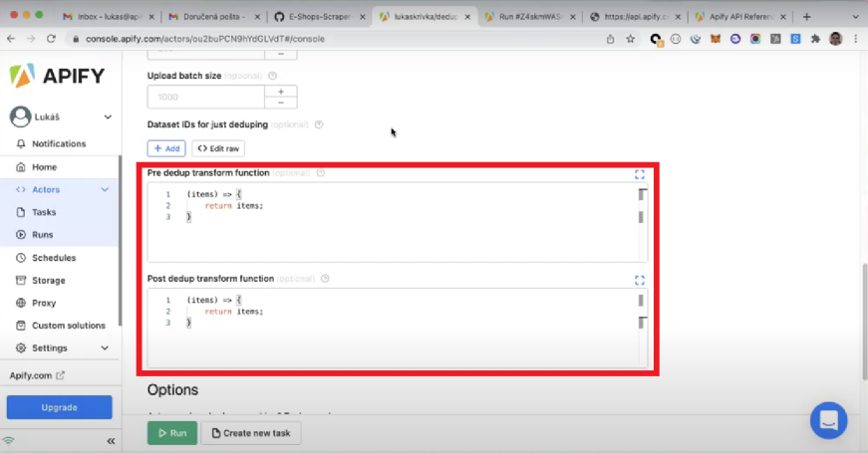Screen dimensions: 868x453
Task: Expand the Settings section chevron
Action: (x=105, y=347)
